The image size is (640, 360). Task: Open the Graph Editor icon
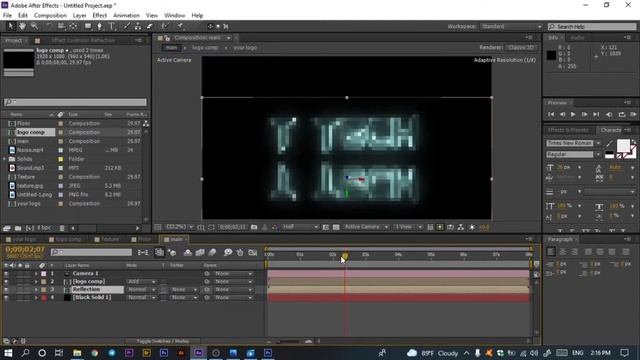point(253,253)
